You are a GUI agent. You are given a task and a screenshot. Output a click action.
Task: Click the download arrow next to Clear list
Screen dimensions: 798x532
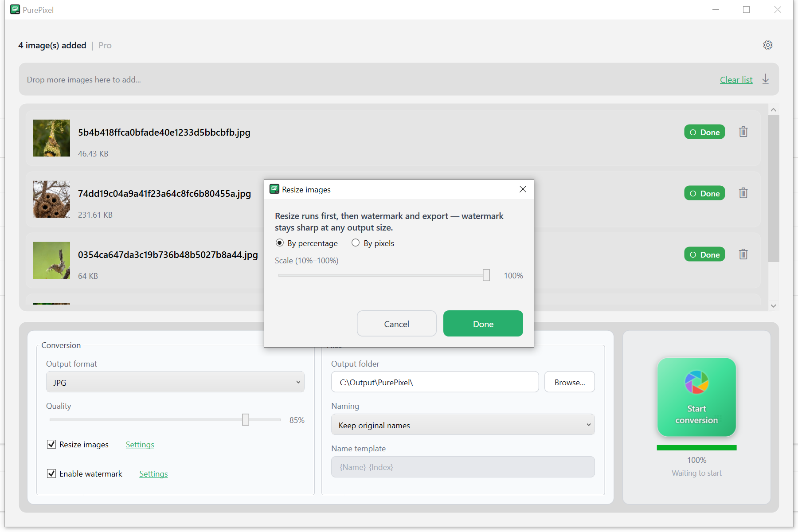pos(766,79)
